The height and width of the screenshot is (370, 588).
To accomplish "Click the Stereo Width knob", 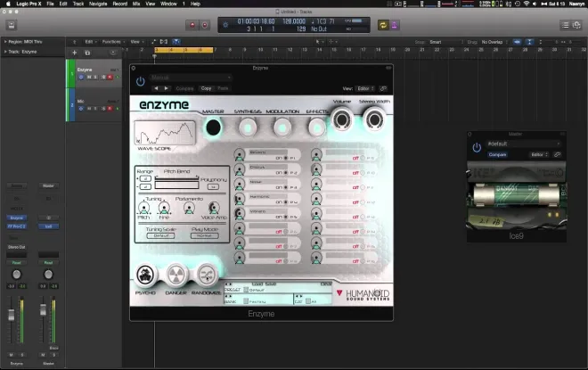I will tap(374, 119).
